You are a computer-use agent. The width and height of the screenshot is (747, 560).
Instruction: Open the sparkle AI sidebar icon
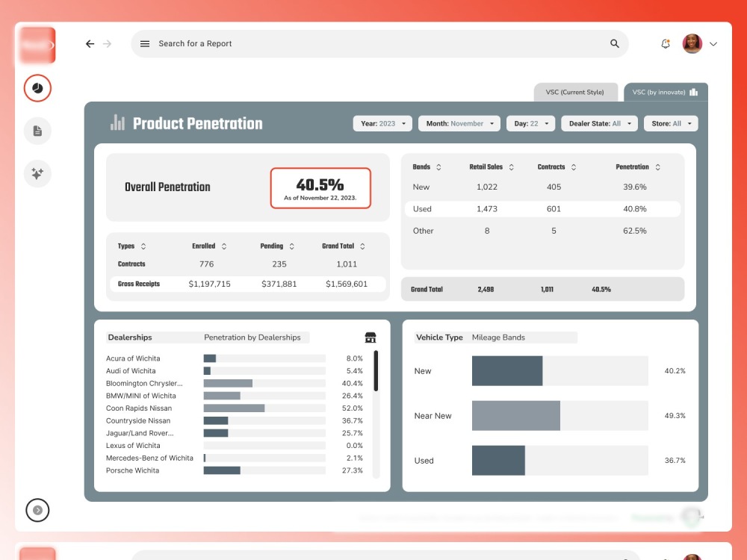pyautogui.click(x=37, y=174)
